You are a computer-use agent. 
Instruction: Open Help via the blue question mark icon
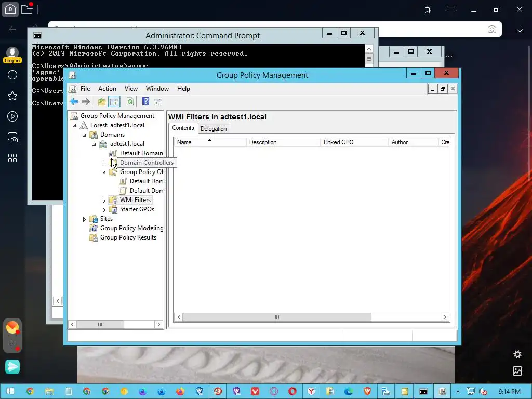pos(145,101)
